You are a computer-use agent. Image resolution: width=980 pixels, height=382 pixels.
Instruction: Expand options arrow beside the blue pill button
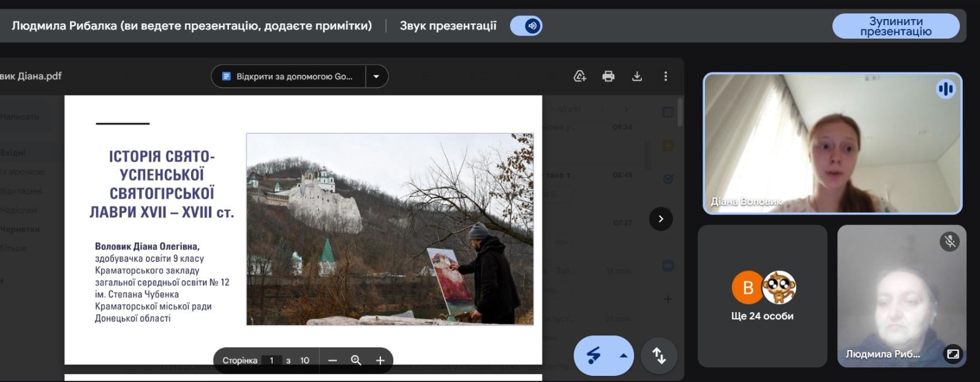[624, 356]
